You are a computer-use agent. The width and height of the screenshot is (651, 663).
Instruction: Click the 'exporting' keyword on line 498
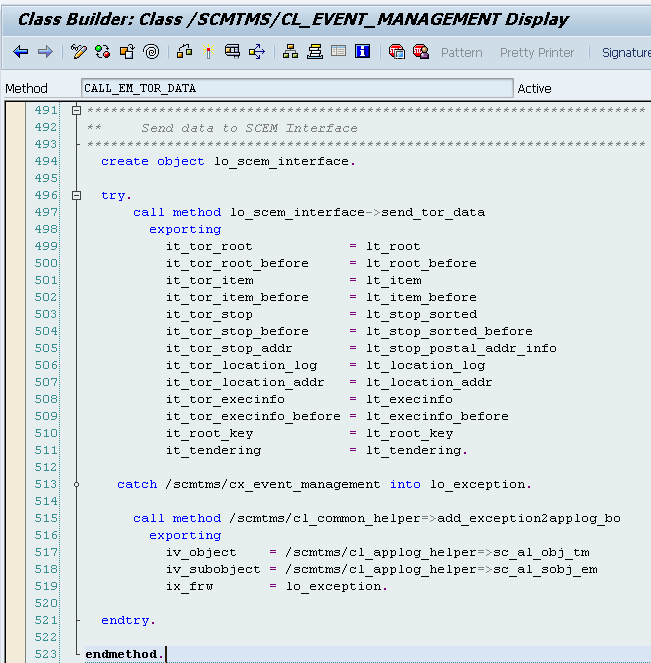[185, 230]
